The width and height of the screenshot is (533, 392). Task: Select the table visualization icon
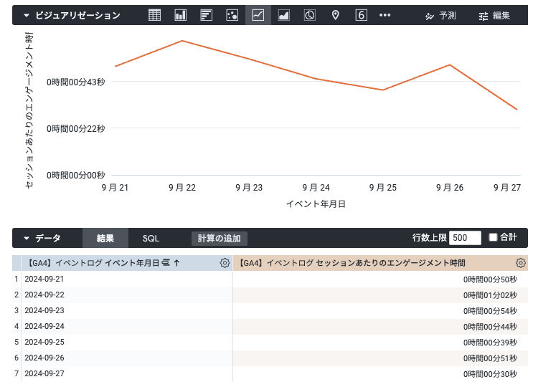pyautogui.click(x=155, y=15)
